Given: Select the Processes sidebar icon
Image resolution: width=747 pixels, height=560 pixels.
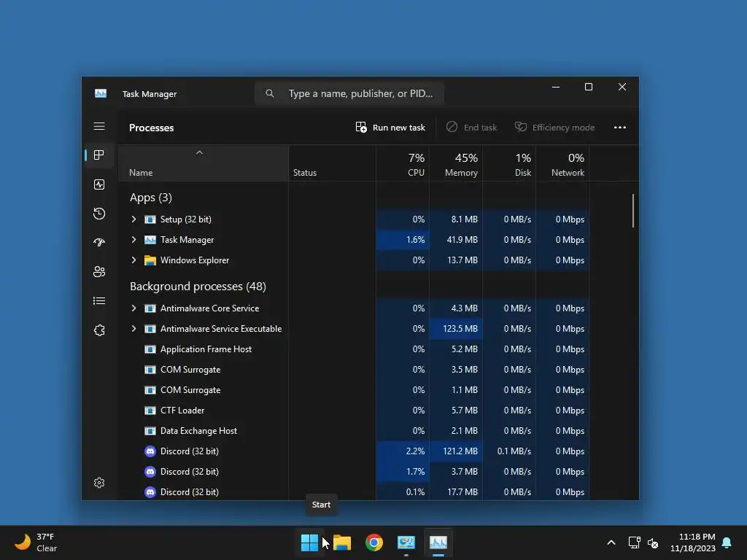Looking at the screenshot, I should (x=99, y=155).
